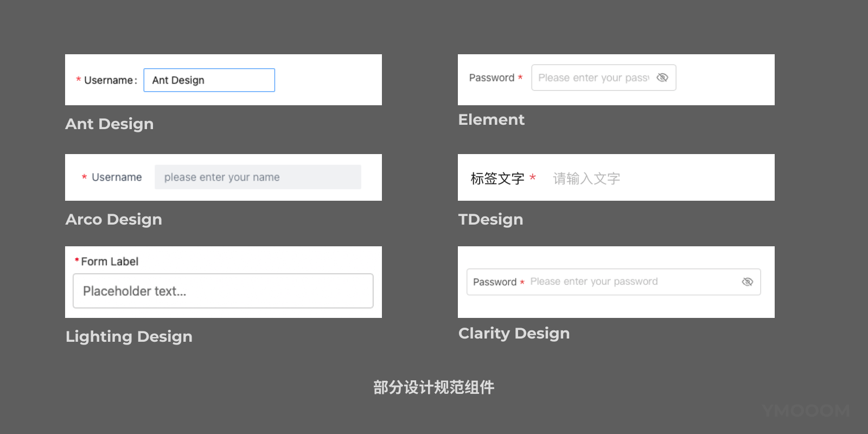This screenshot has height=434, width=868.
Task: Click the 'Lighting Design' heading caption
Action: coord(129,336)
